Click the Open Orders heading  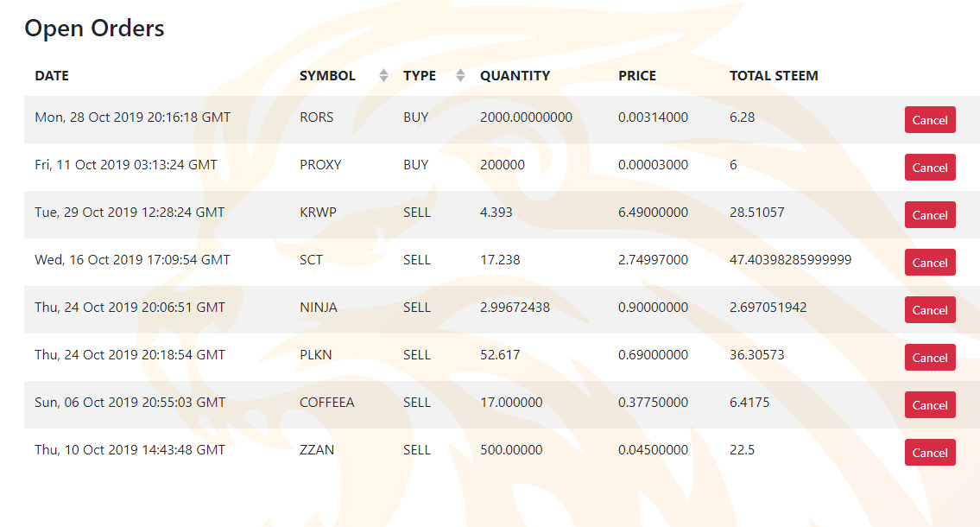[94, 29]
